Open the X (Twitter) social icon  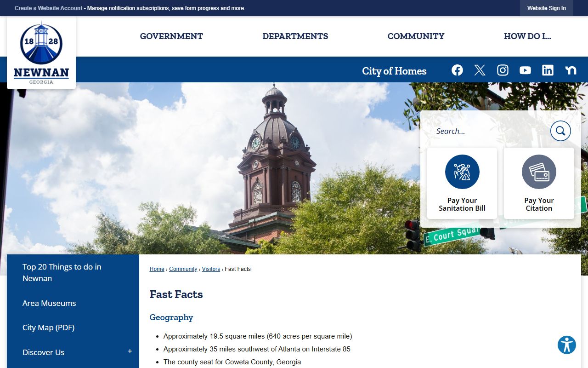(x=480, y=70)
